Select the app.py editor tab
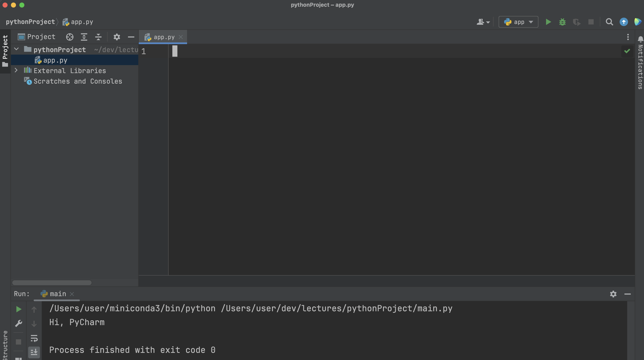 pos(164,37)
